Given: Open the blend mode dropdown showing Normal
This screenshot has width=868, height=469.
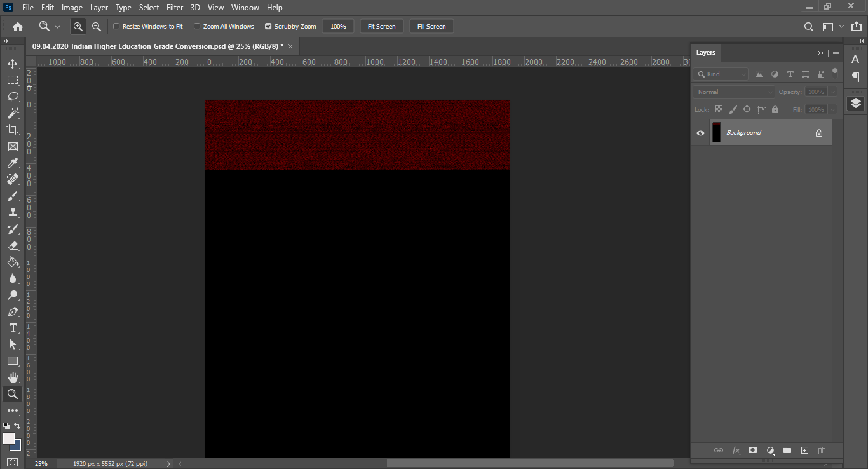Looking at the screenshot, I should pyautogui.click(x=733, y=92).
